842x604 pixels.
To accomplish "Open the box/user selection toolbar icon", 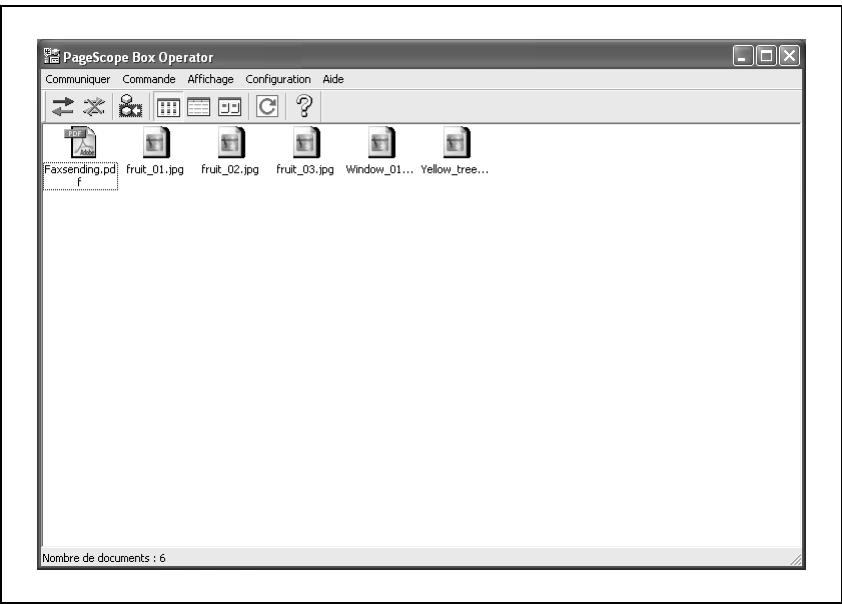I will (x=130, y=106).
